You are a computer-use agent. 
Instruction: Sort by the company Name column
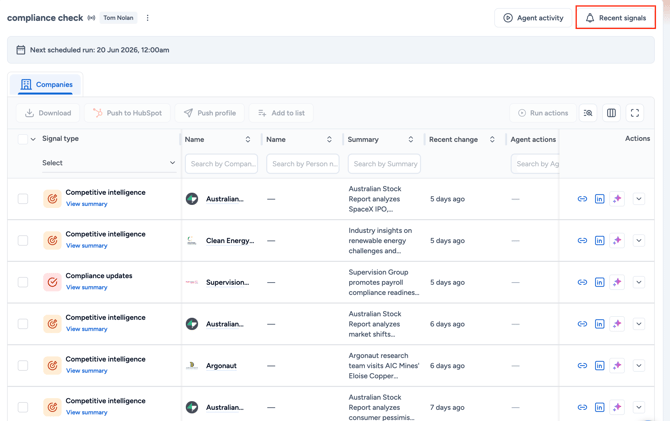(247, 139)
